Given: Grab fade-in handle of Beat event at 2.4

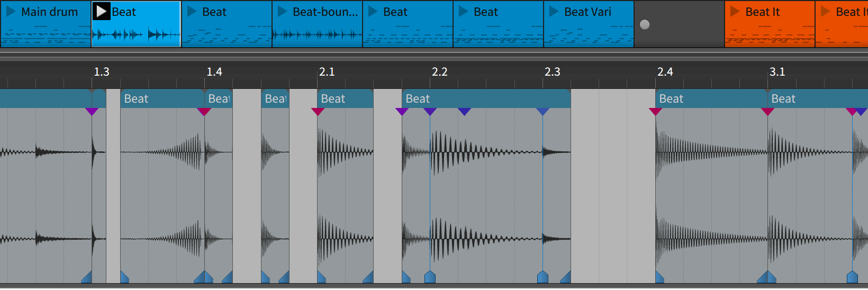Looking at the screenshot, I should (x=659, y=277).
